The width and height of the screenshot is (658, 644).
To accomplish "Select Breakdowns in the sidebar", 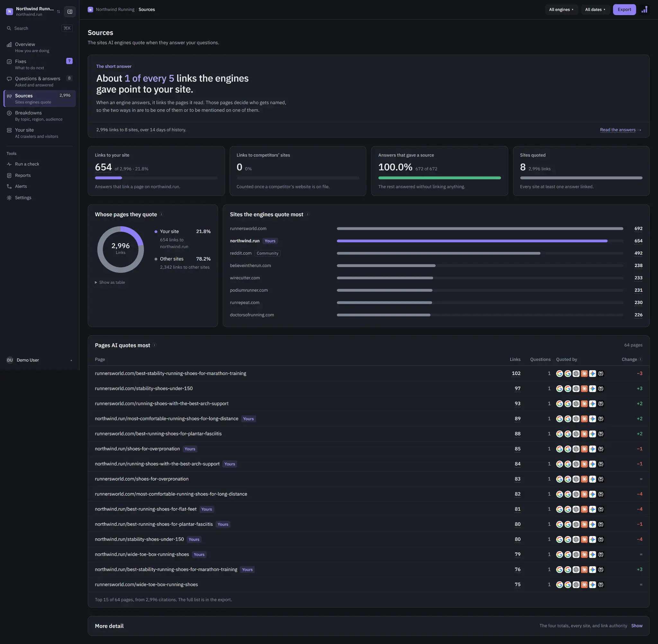I will pos(40,116).
